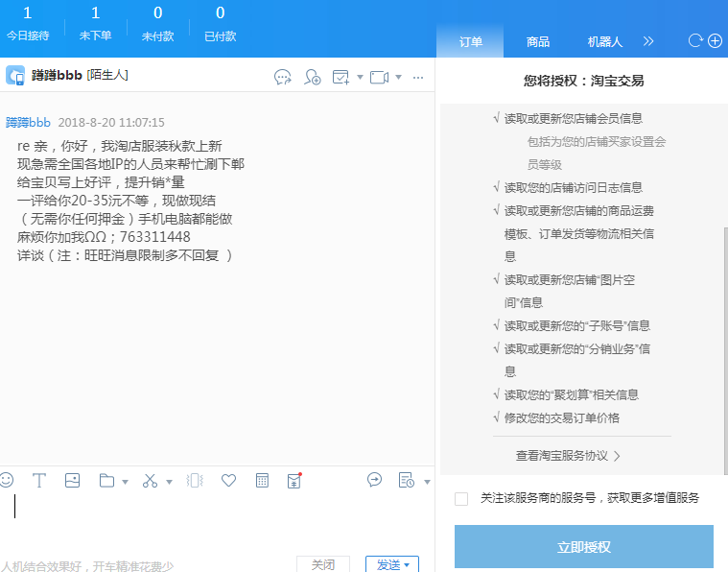
Task: Click the authorization panel vertical scrollbar
Action: tap(726, 351)
